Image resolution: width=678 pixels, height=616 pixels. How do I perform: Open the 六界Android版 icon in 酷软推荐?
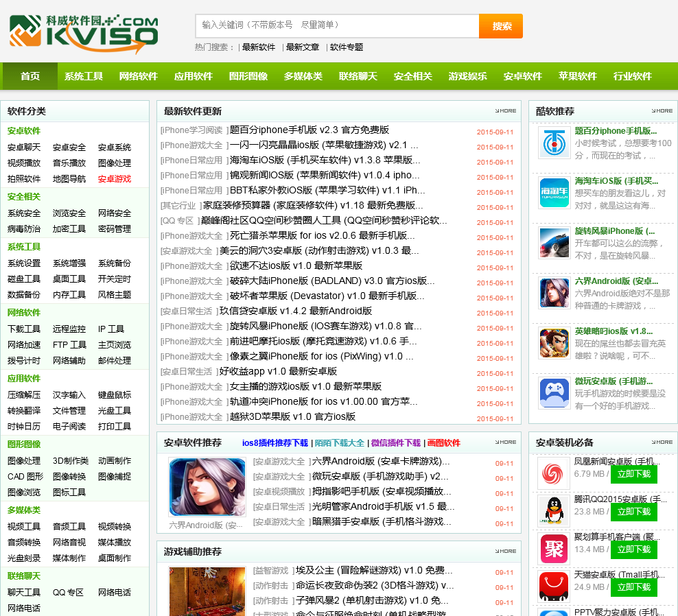point(554,293)
